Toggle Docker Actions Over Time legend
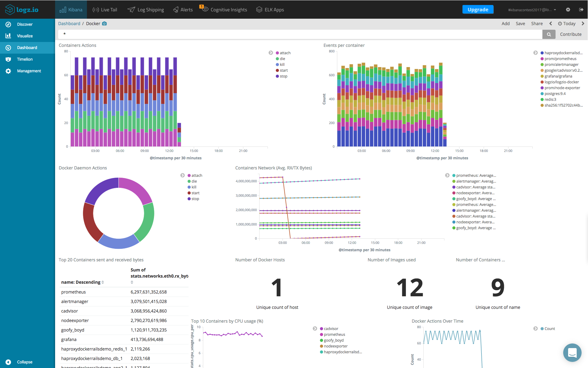 [535, 328]
